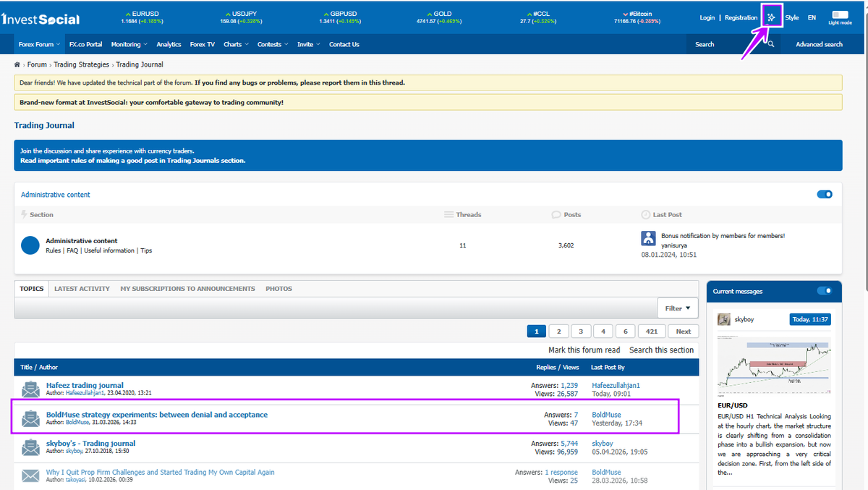
Task: Toggle the Light mode switch
Action: 840,14
